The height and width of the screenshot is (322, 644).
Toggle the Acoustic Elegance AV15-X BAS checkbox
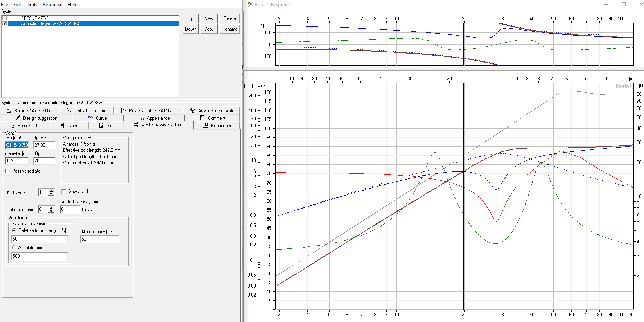(5, 23)
